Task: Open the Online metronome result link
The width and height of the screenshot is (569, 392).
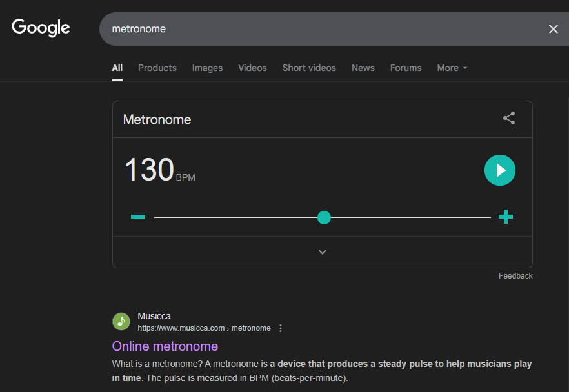Action: click(165, 346)
